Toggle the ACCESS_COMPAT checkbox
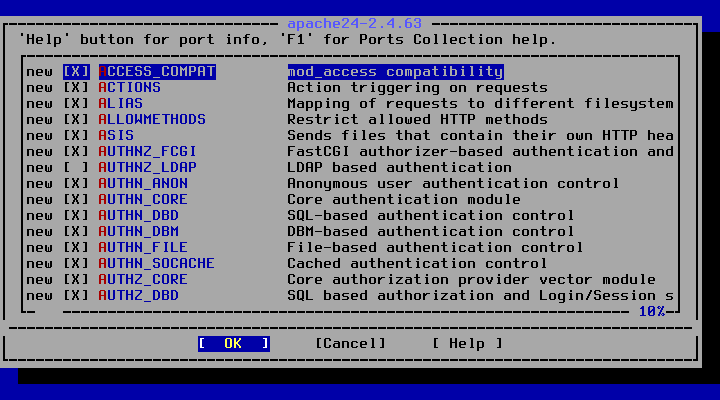Screen dimensions: 720x400 (76, 72)
